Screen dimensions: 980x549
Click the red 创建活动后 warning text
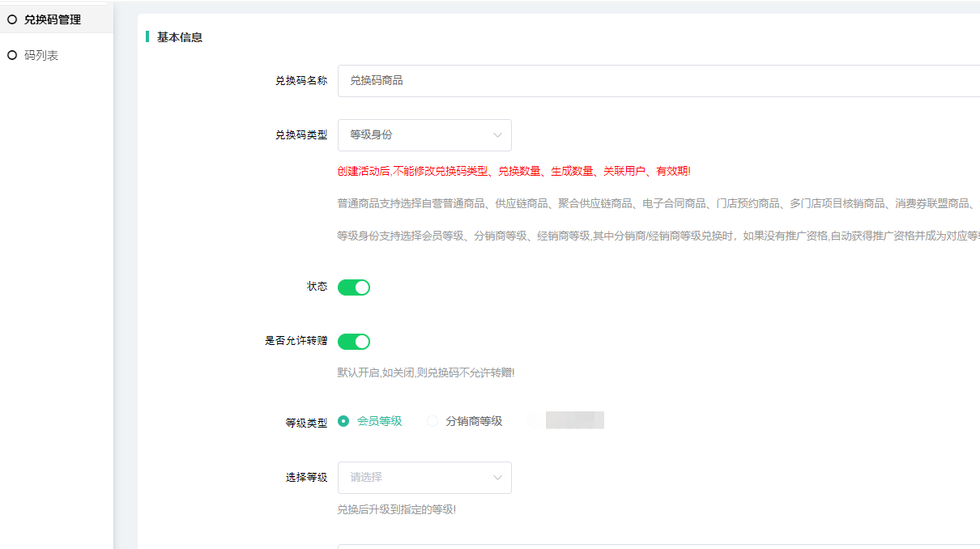click(x=513, y=171)
